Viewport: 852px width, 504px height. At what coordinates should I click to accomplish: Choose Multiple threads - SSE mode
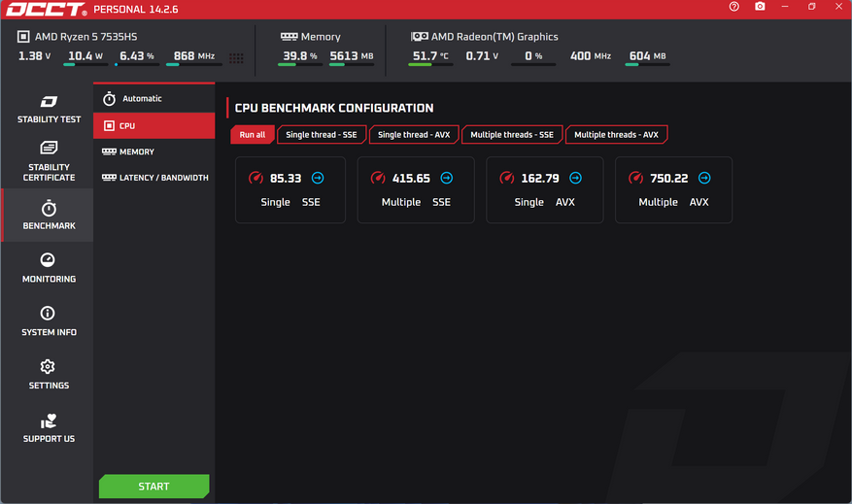pyautogui.click(x=512, y=135)
